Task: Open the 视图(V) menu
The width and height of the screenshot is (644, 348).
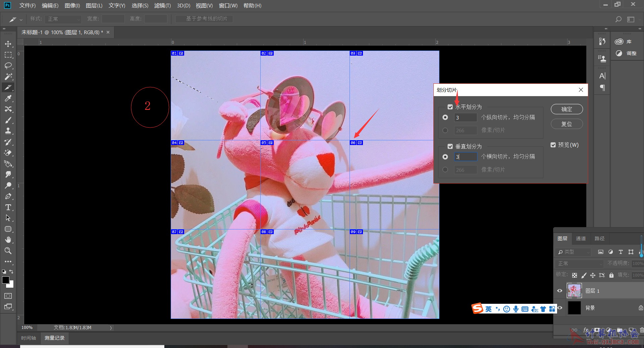Action: (x=204, y=6)
